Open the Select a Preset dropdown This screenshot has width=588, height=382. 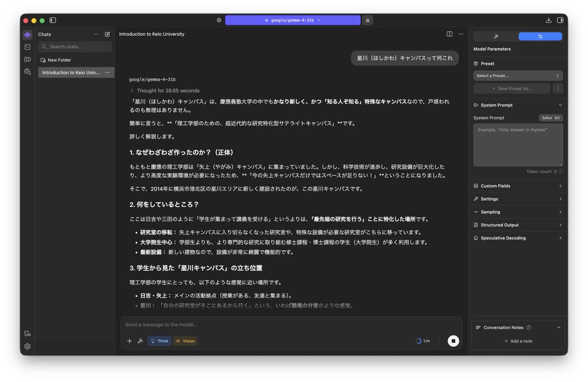[518, 75]
